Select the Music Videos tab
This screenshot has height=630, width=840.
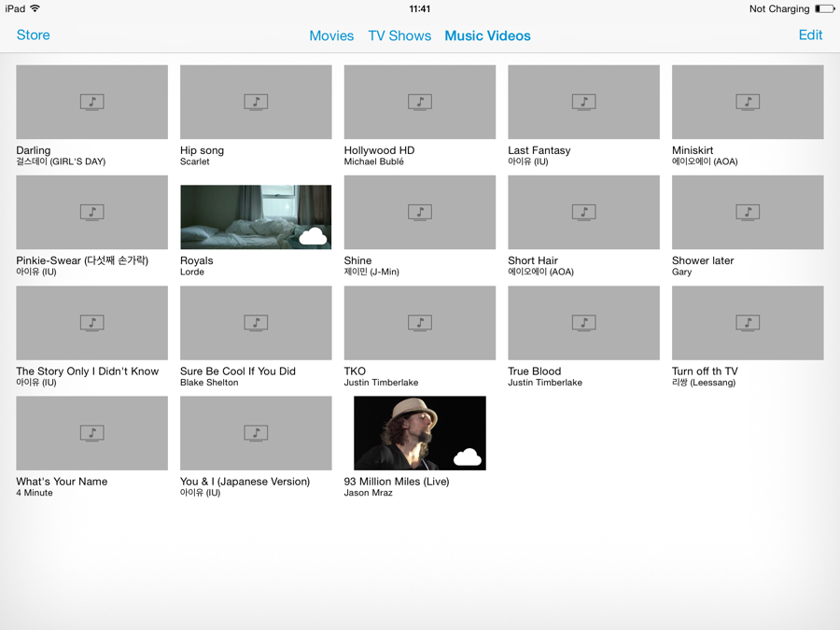tap(487, 35)
